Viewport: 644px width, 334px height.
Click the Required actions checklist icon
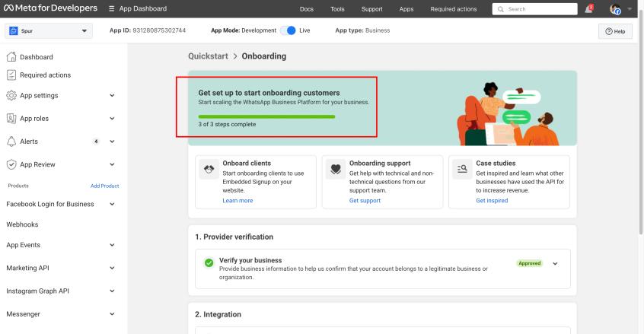(11, 75)
